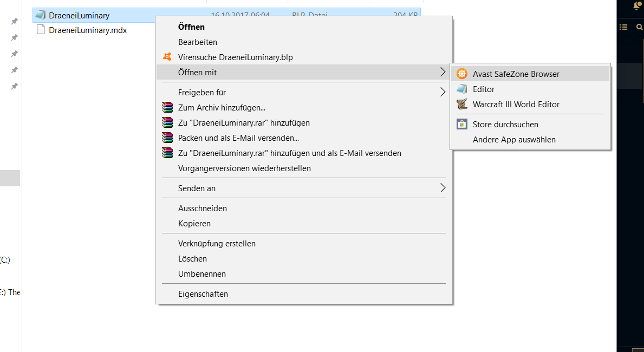Choose Verknüpfung erstellen

304,244
